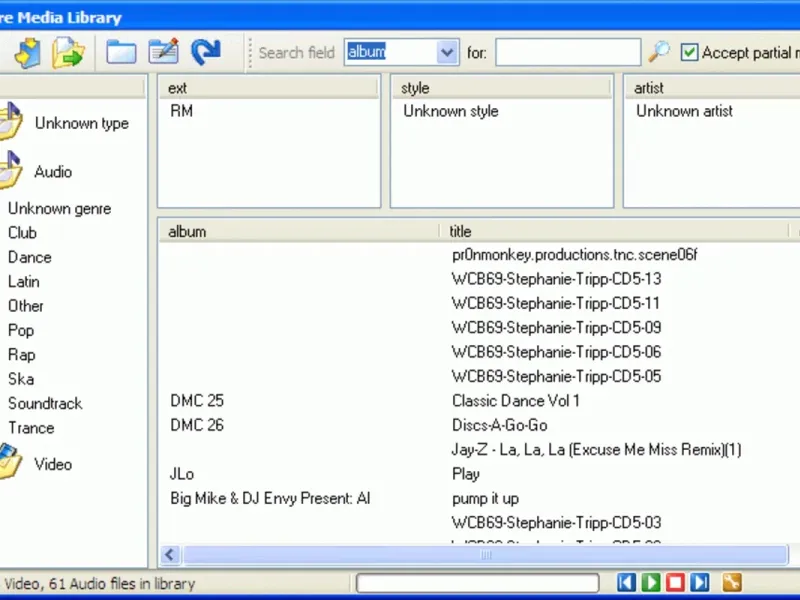Select track WCB69-Stephanie-Tripp-CD5-06
Image resolution: width=800 pixels, height=600 pixels.
pyautogui.click(x=556, y=352)
